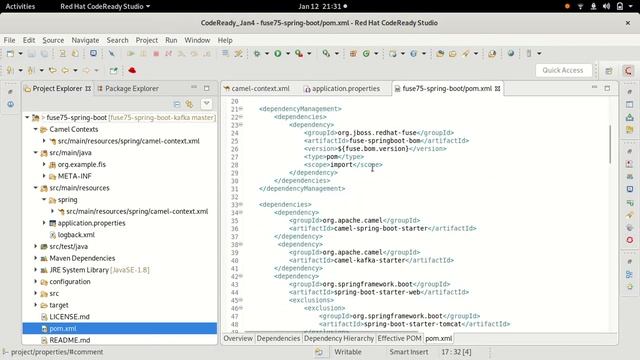Open the Run button dropdown arrow

[x=288, y=53]
